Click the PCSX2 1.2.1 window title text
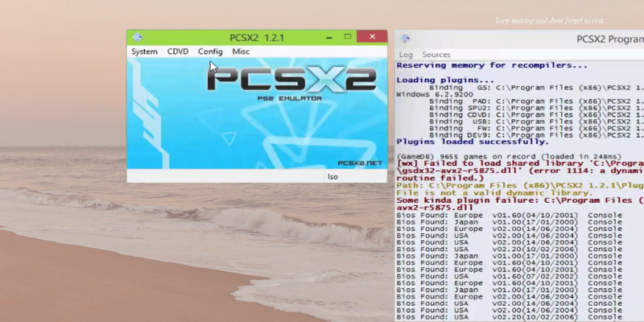Viewport: 644px width, 322px height. pyautogui.click(x=257, y=38)
